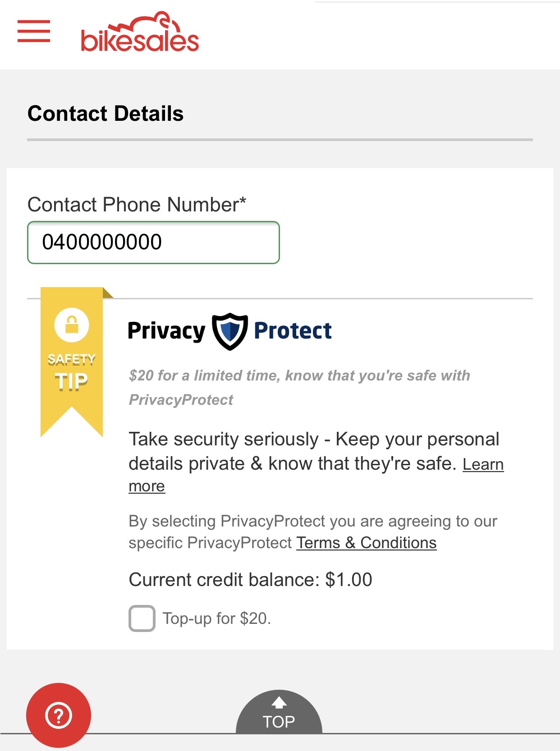Click the Top-up for $20 label
Screen dimensions: 560x751
(x=217, y=618)
